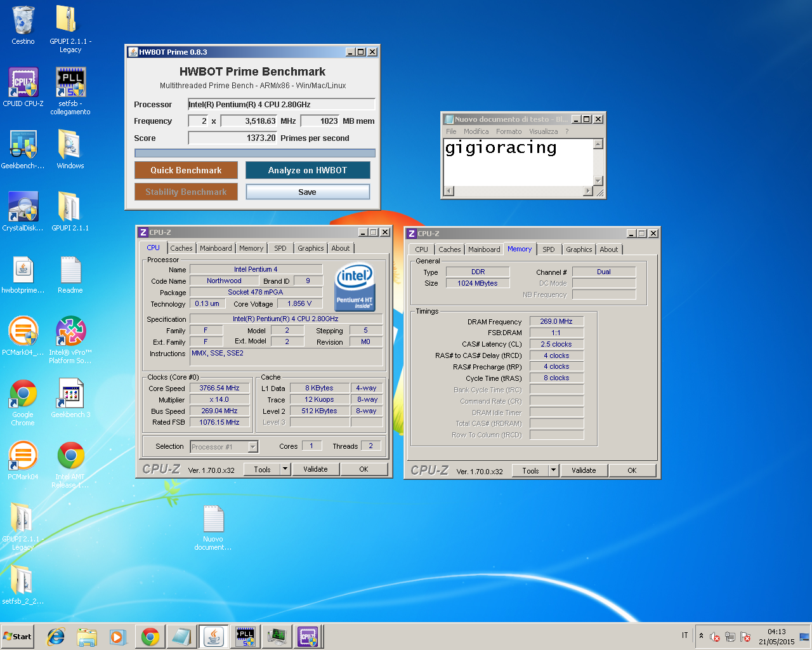Click the gigioracing text in Notepad
This screenshot has width=812, height=650.
click(501, 148)
